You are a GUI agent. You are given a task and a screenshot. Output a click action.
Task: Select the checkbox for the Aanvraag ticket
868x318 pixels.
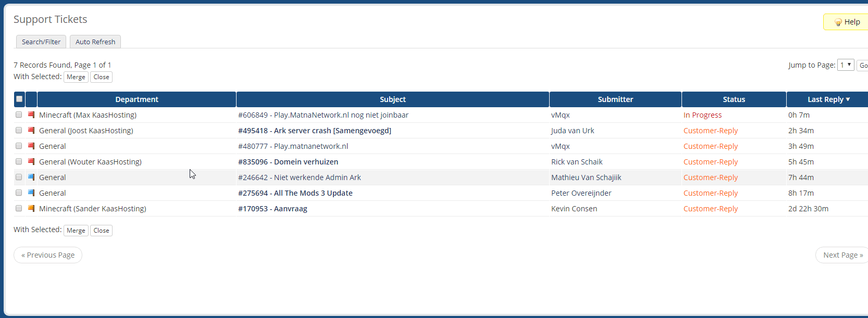[x=19, y=209]
